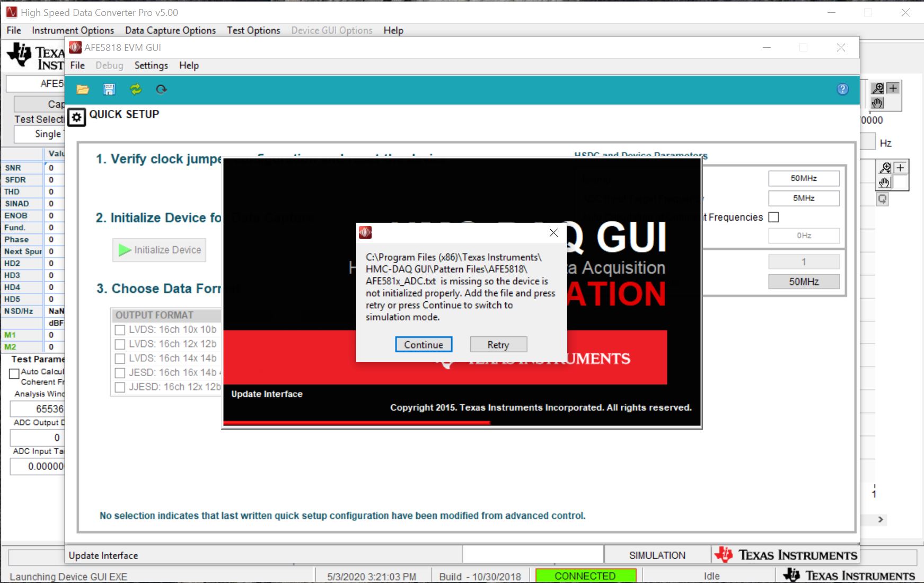924x583 pixels.
Task: Click High Speed Data Converter app icon
Action: pyautogui.click(x=11, y=12)
